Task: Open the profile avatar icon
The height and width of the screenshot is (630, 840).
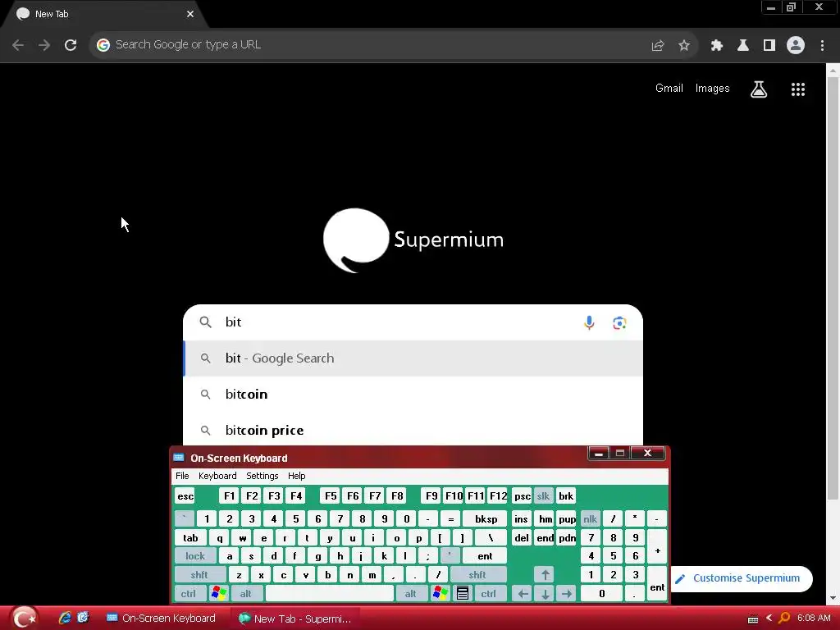Action: click(x=796, y=45)
